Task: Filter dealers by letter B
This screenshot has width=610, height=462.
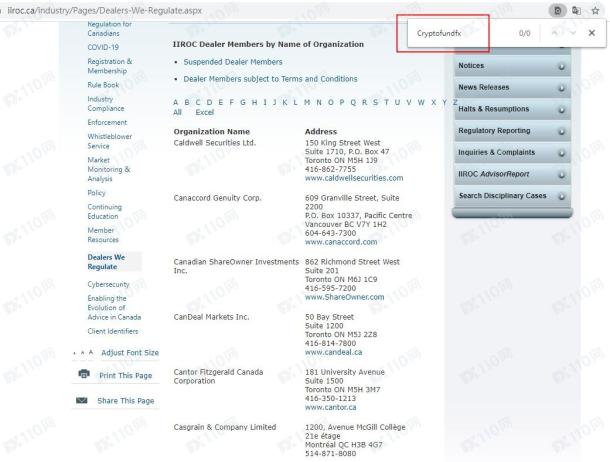Action: coord(187,103)
